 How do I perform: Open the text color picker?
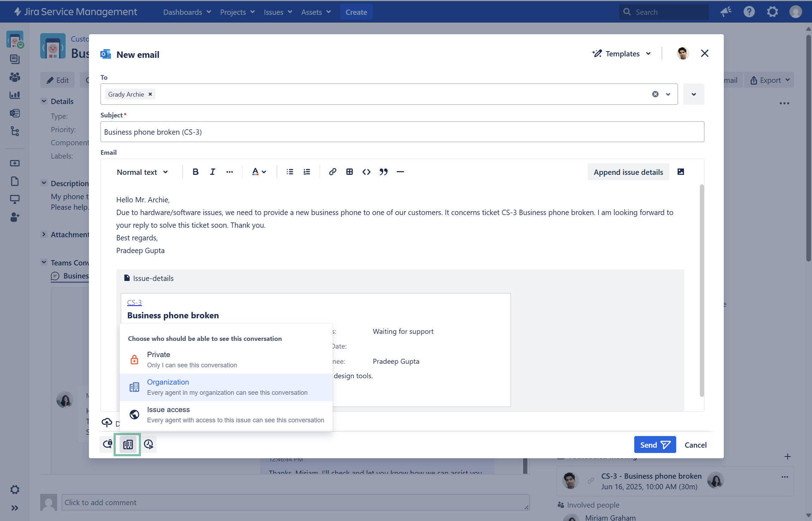point(259,172)
